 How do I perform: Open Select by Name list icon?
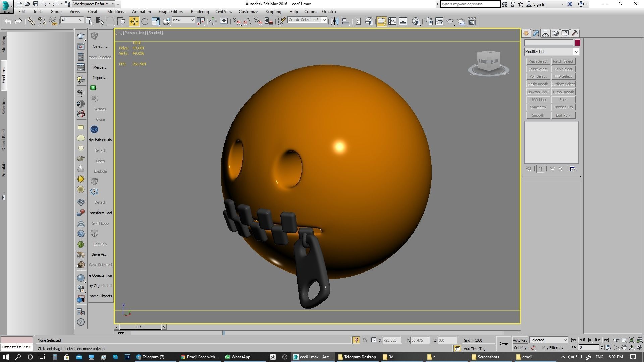click(100, 21)
